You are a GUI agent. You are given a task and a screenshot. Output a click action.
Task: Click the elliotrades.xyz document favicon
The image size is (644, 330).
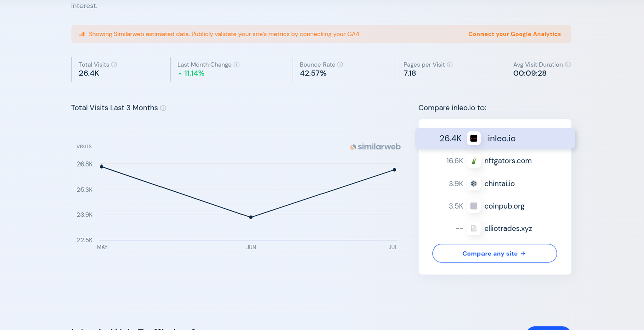coord(474,228)
